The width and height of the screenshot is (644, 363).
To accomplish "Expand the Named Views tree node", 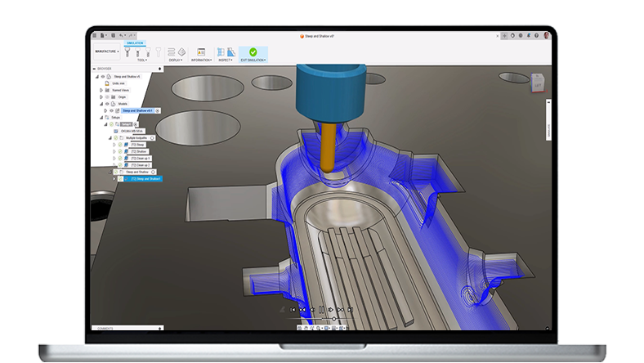I will (x=101, y=90).
